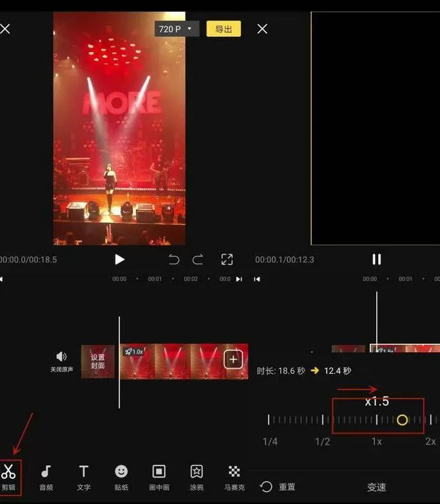This screenshot has width=440, height=504.
Task: Select the second clip frame in timeline
Action: pos(173,361)
